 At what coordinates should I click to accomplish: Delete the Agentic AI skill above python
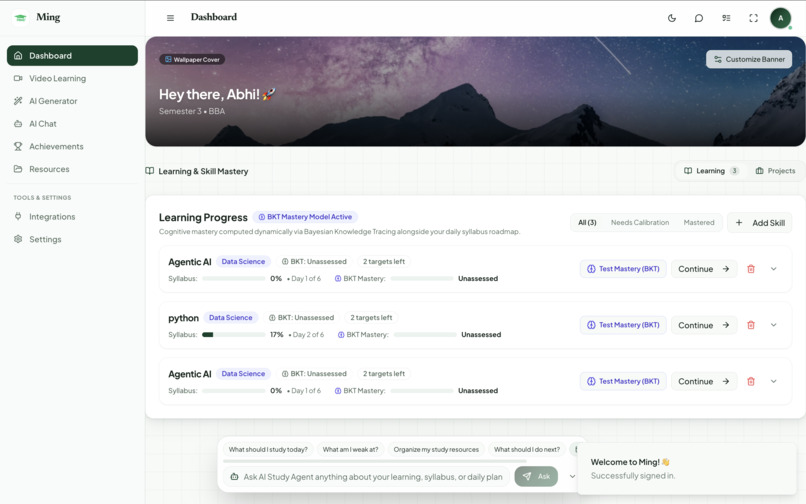click(750, 269)
